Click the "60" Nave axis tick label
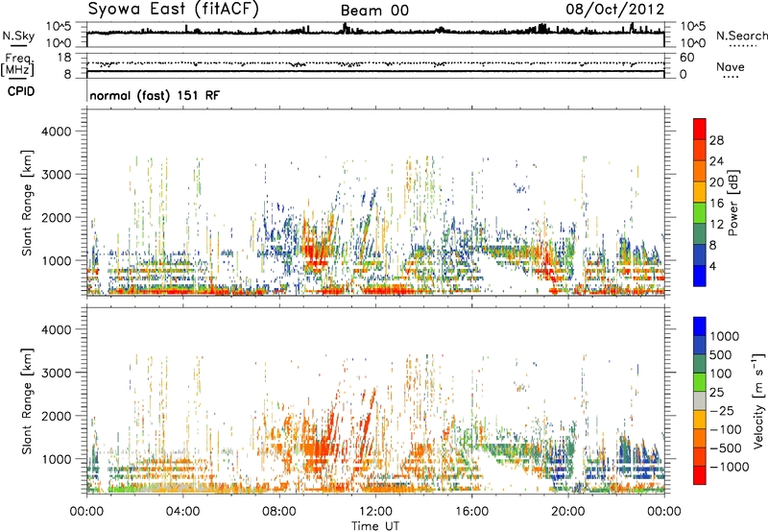The width and height of the screenshot is (768, 532). tap(686, 58)
